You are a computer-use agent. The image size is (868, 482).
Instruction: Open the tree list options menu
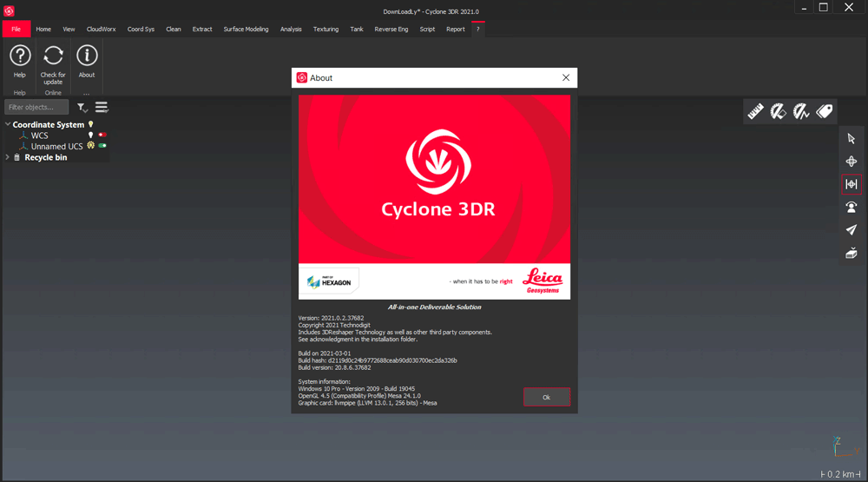pos(102,108)
